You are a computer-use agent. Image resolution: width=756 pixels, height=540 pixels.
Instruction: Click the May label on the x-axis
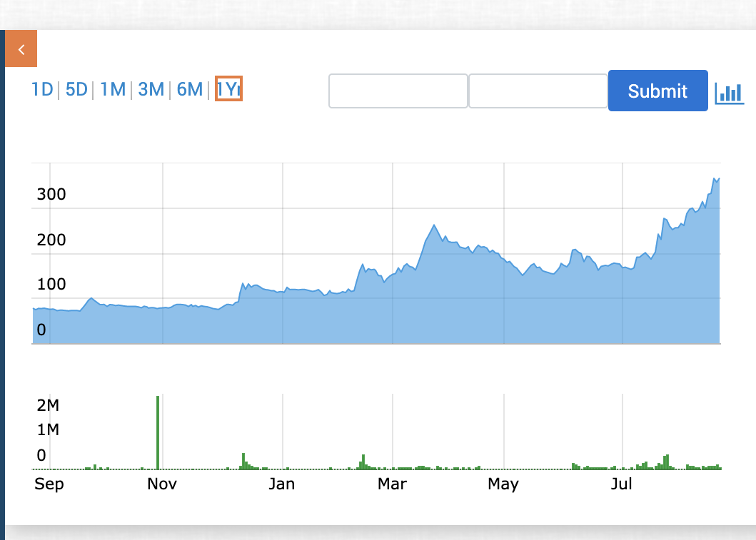coord(503,484)
